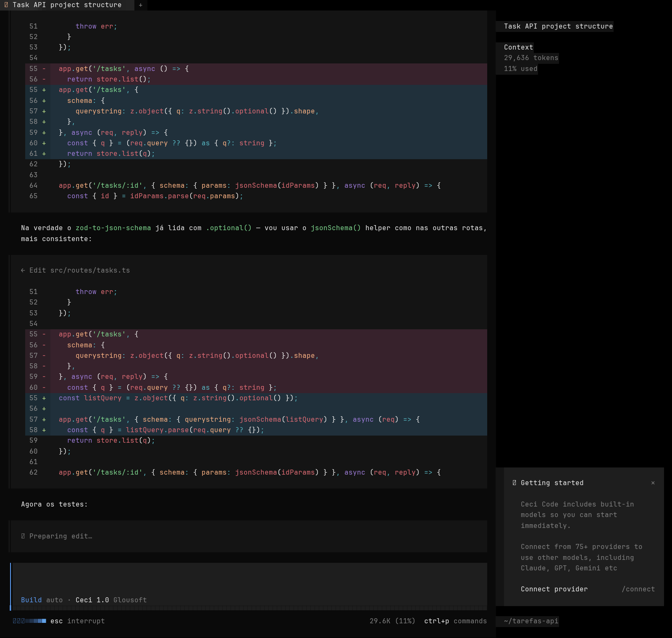Click ctrl+p commands in the status bar

(455, 621)
